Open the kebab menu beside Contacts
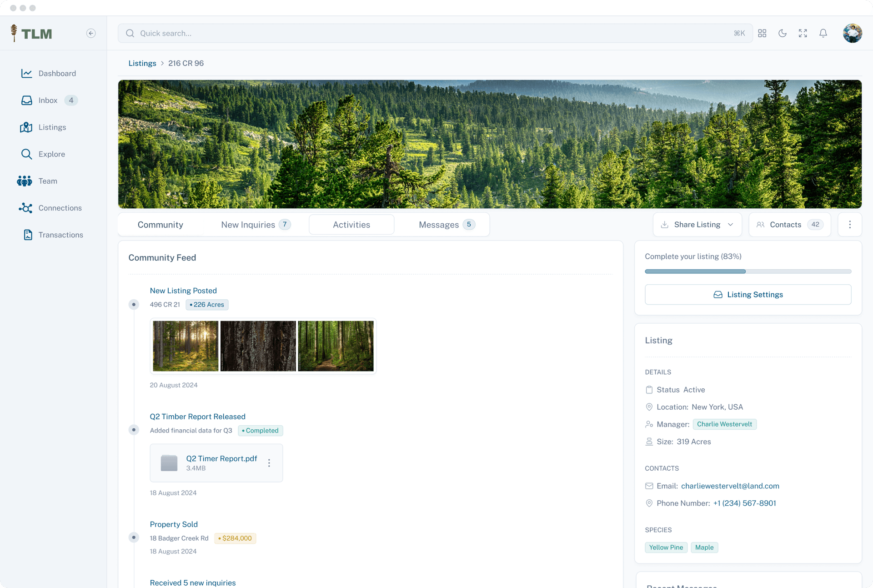Screen dimensions: 873x588 (x=850, y=224)
